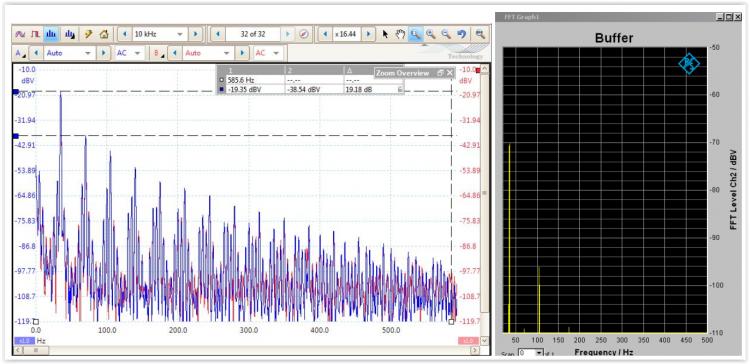Select Persistence mode icon
This screenshot has height=364, width=750.
point(35,34)
